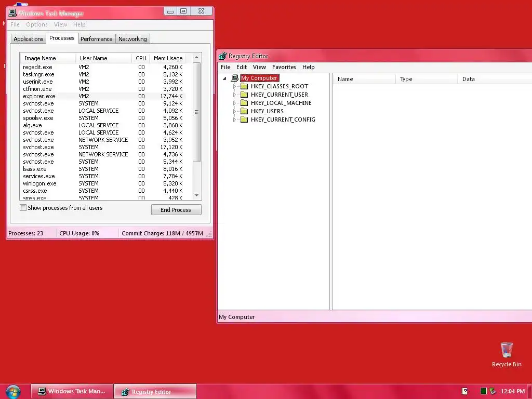
Task: Click the Task Manager title bar icon
Action: (x=12, y=13)
